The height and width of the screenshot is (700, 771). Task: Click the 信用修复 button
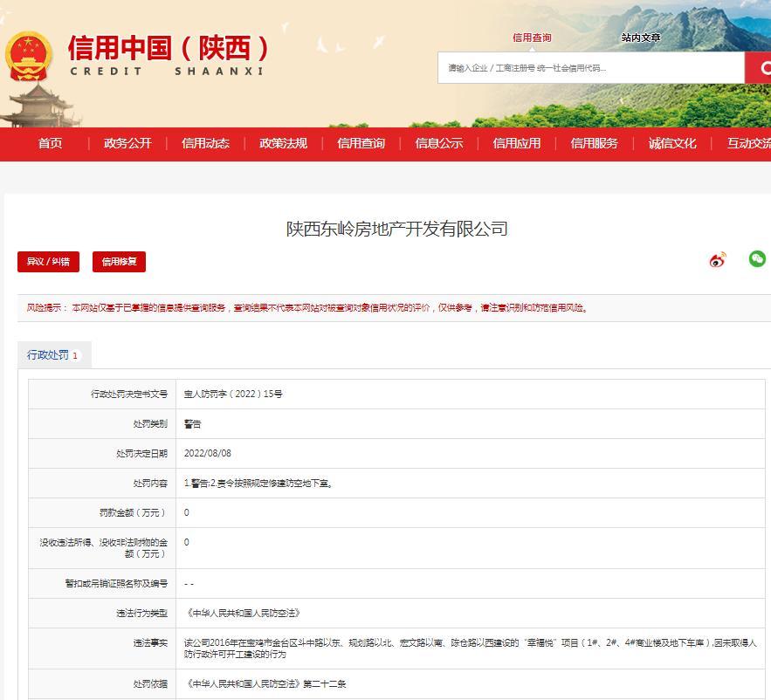tap(119, 262)
